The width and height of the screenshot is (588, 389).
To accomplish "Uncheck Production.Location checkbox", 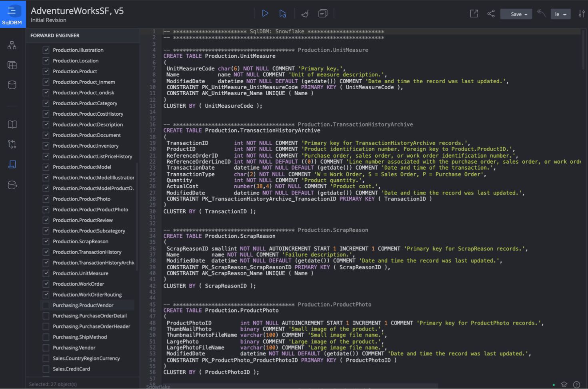I will point(46,61).
